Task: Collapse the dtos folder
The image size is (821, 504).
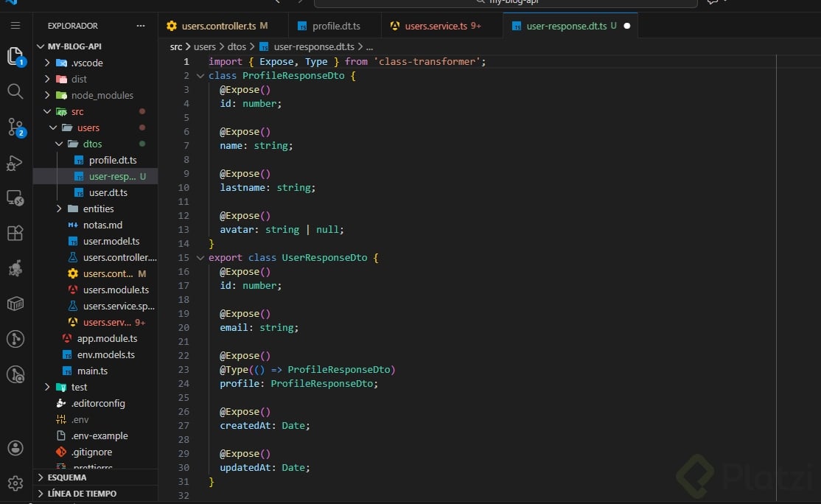Action: point(59,144)
